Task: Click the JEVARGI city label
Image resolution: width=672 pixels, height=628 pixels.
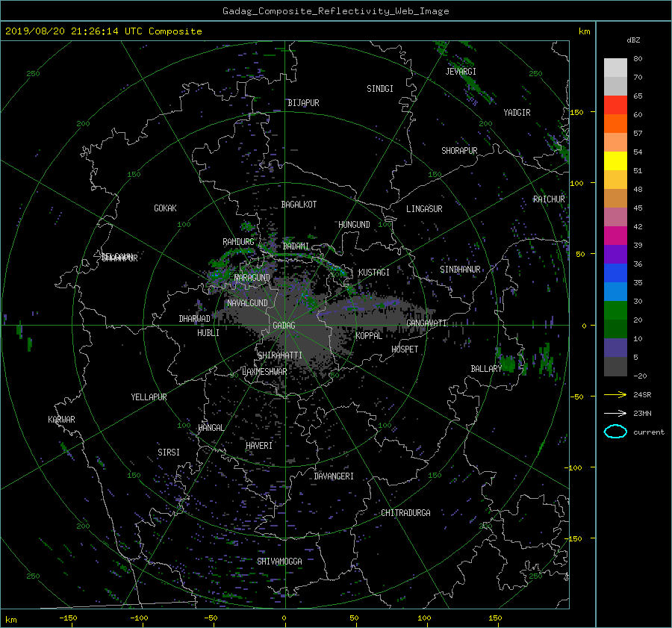Action: 461,72
